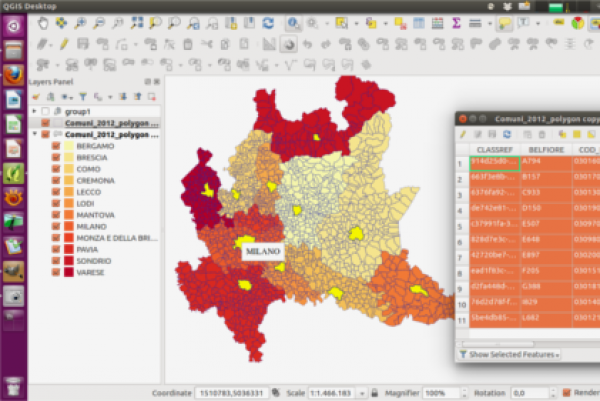Open Firefox from the Ubuntu launcher

pyautogui.click(x=13, y=75)
